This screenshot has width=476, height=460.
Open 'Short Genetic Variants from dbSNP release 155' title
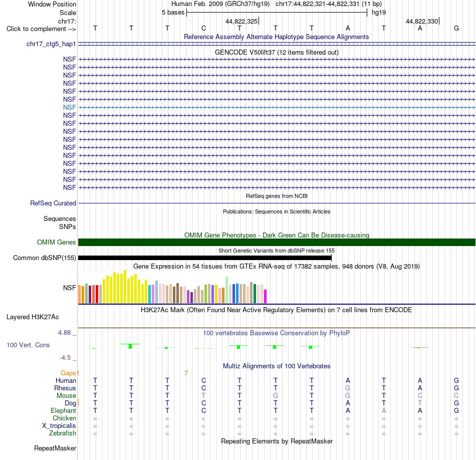pos(277,251)
